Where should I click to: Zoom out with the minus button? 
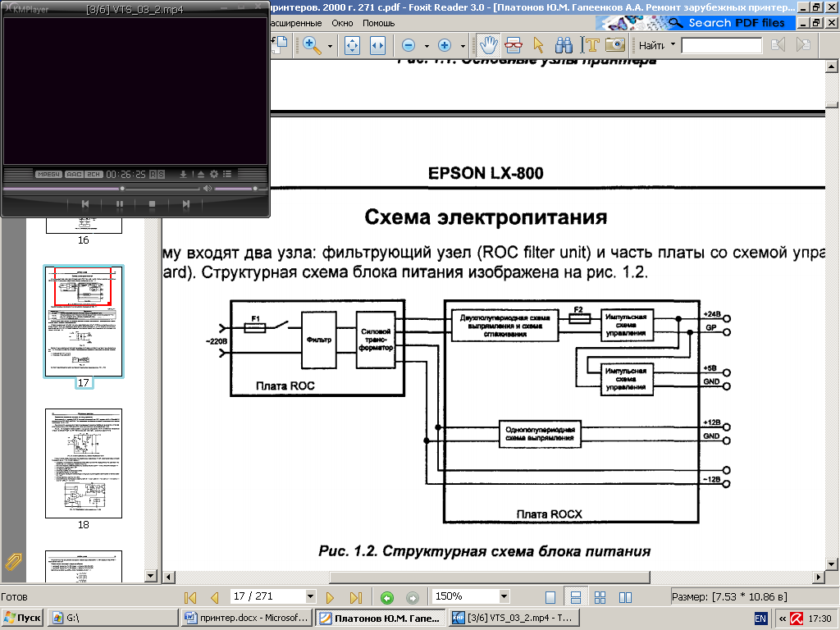[409, 46]
